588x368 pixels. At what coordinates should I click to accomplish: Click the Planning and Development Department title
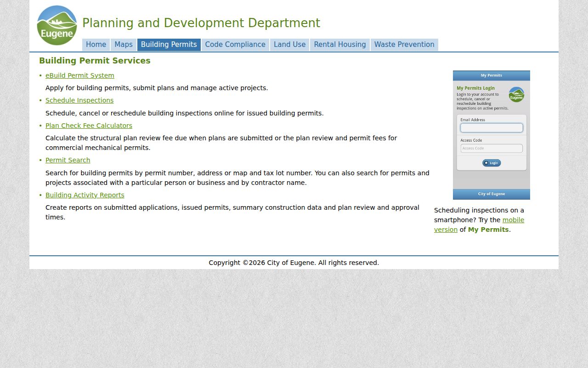201,23
